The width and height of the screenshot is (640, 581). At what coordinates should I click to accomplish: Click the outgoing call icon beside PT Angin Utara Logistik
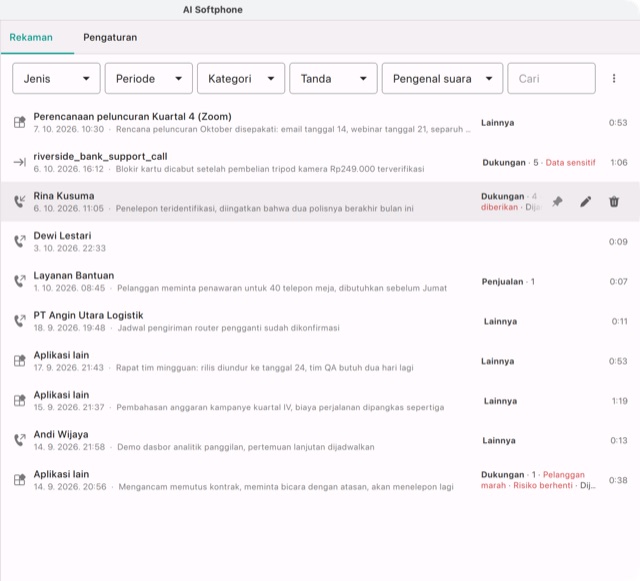coord(20,321)
